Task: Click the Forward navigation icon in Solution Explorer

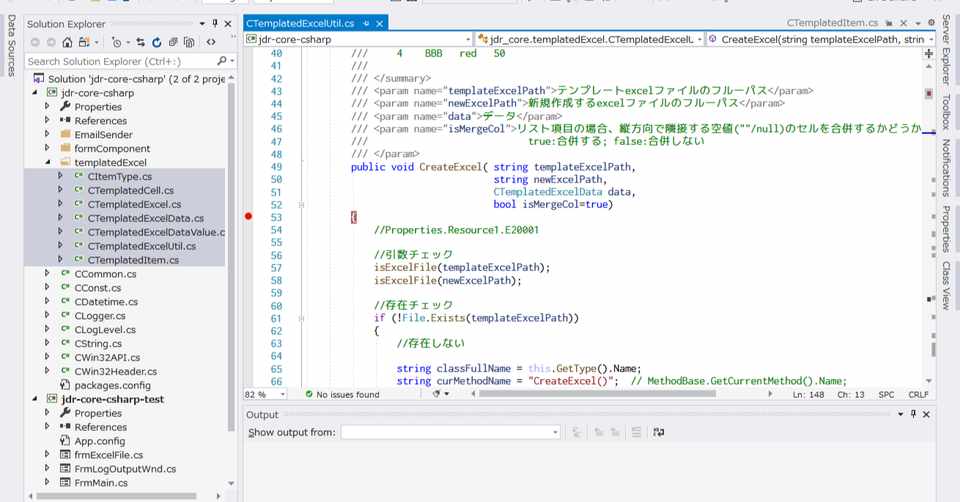Action: tap(51, 42)
